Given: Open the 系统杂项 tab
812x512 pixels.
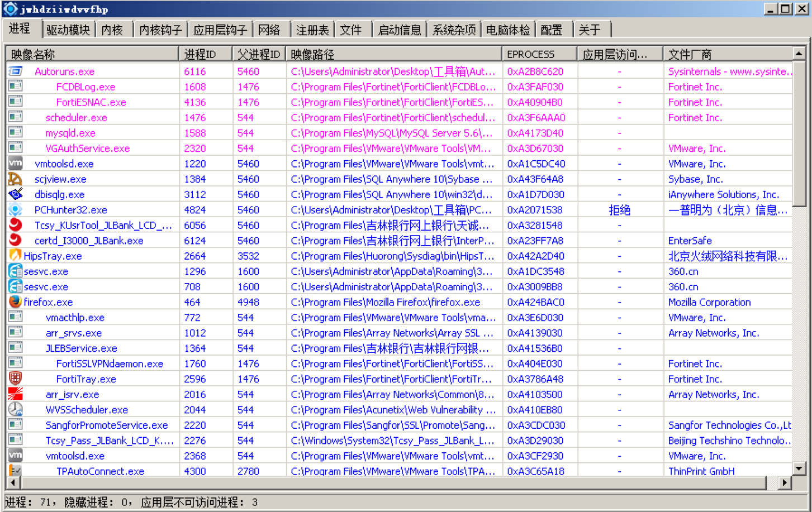Looking at the screenshot, I should point(454,30).
